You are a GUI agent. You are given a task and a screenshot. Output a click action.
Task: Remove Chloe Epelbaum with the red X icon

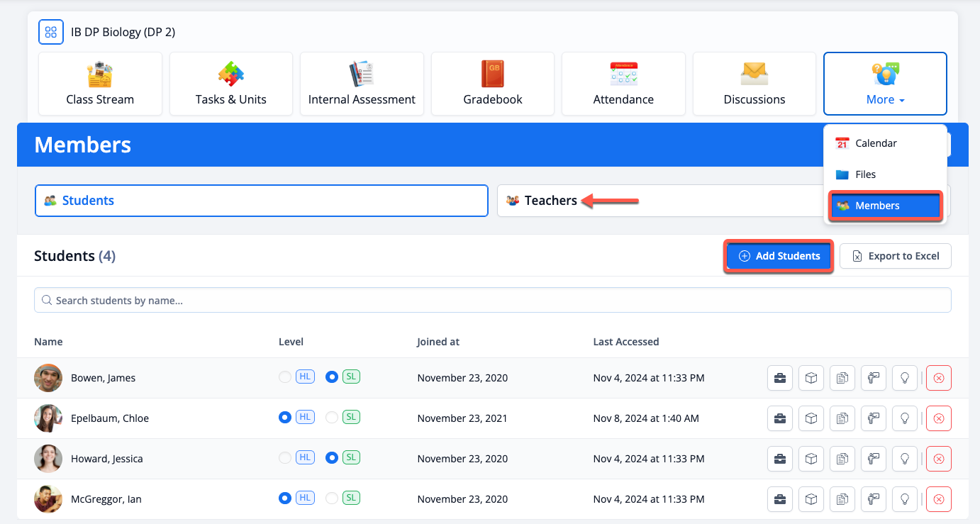tap(939, 418)
